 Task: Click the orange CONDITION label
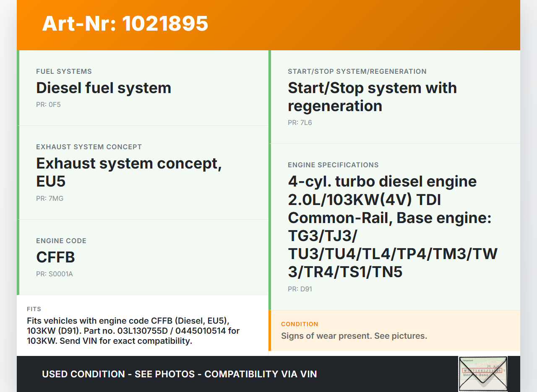[300, 324]
